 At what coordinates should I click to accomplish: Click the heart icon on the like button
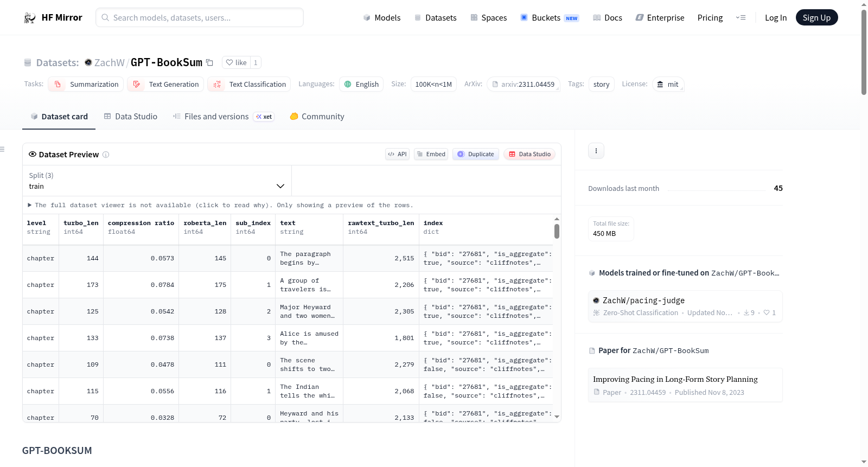pyautogui.click(x=229, y=62)
